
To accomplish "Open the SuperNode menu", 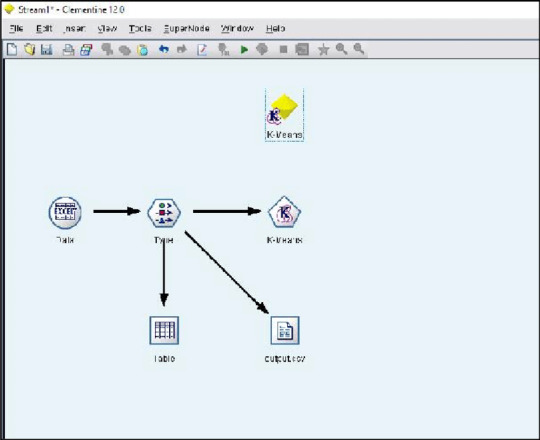I will 186,29.
